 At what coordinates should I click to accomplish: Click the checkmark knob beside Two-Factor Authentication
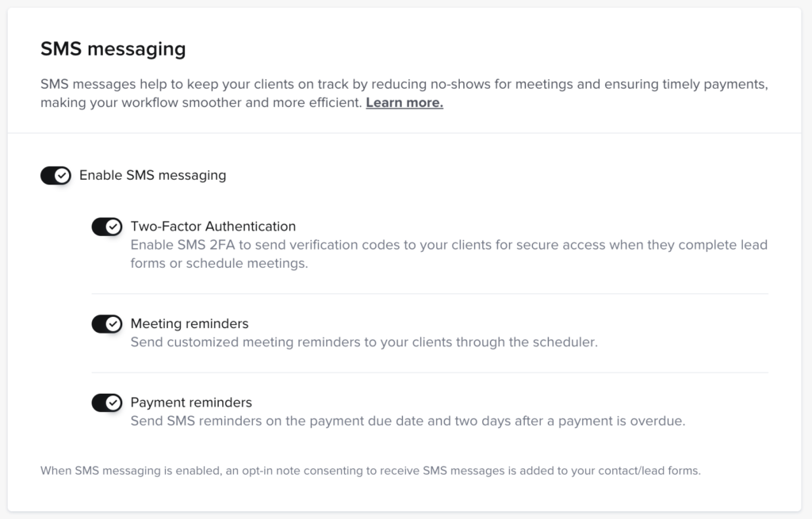coord(113,227)
